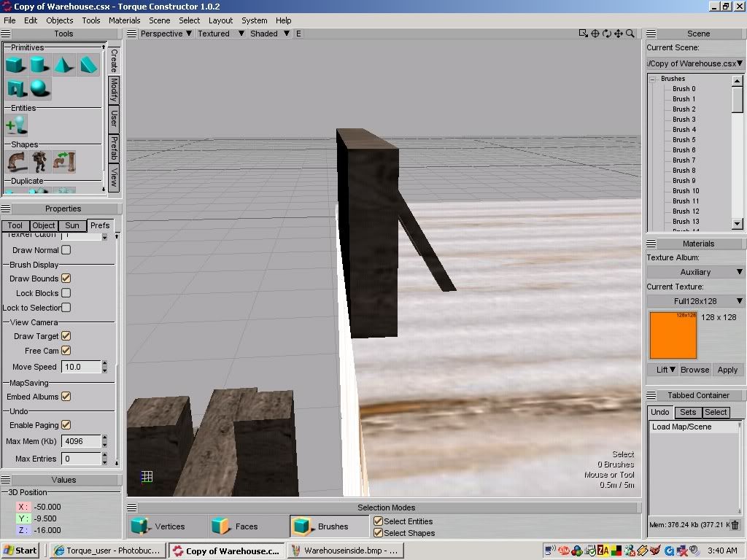This screenshot has height=560, width=747.
Task: Select the Arch primitive tool
Action: [x=15, y=88]
